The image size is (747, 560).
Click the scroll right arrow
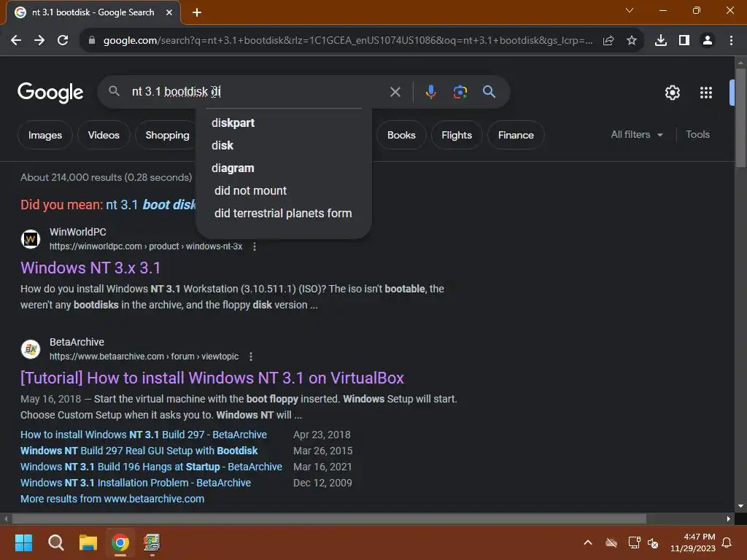pyautogui.click(x=729, y=518)
